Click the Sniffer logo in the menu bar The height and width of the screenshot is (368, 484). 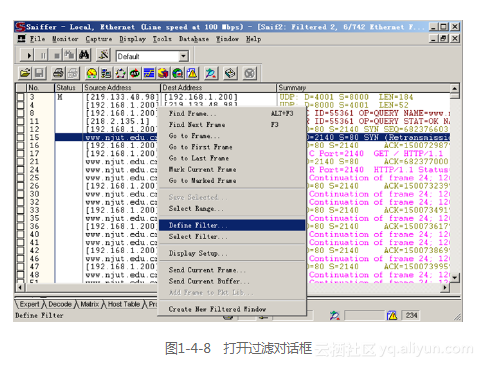point(21,39)
